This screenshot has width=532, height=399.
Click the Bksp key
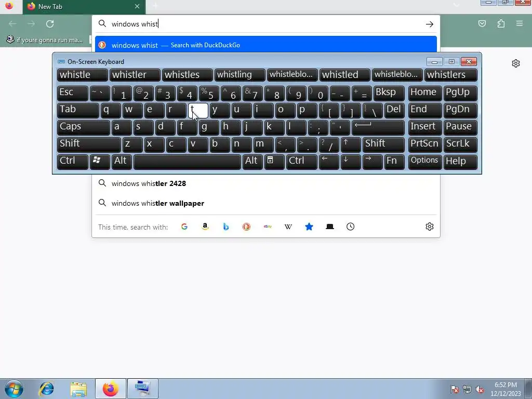[x=389, y=93]
